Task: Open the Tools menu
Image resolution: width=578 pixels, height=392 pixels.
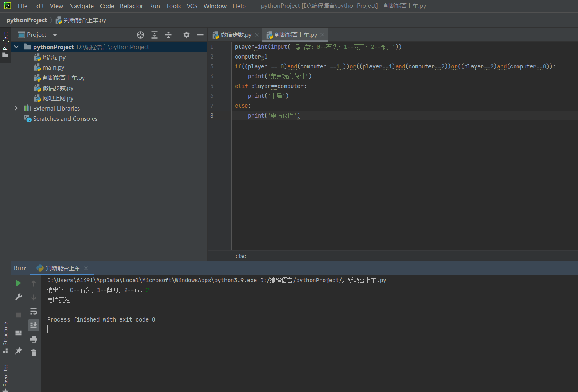Action: [173, 6]
